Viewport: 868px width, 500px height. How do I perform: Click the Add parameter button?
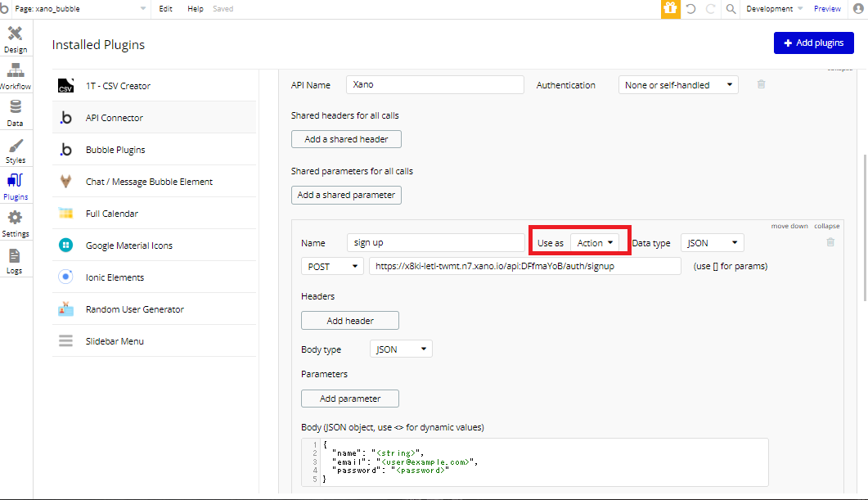[350, 399]
